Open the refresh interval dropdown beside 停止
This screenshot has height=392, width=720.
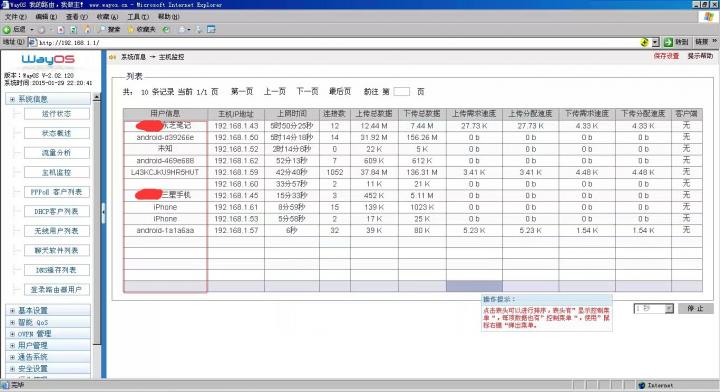[x=669, y=308]
